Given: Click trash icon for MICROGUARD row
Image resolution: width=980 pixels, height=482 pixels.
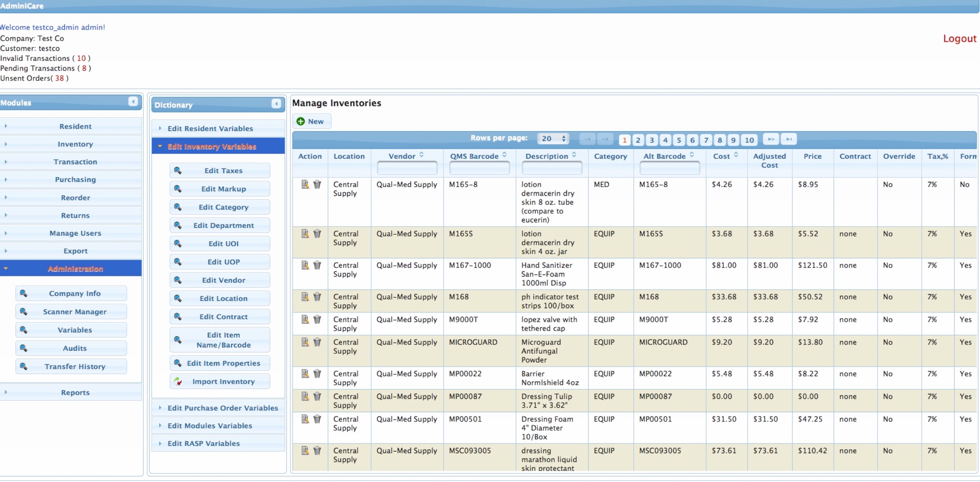Looking at the screenshot, I should (317, 342).
